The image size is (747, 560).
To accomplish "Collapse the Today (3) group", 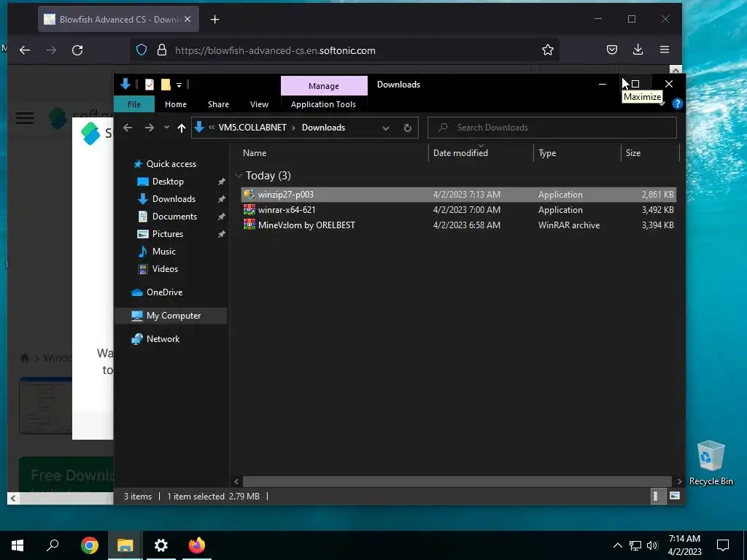I will 239,176.
